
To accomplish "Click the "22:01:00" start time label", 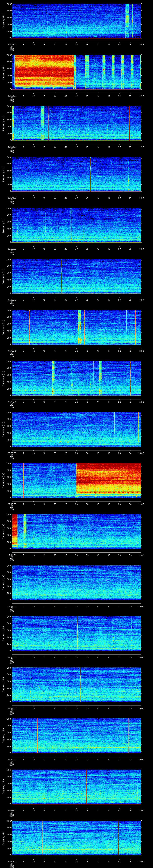I will click(x=12, y=44).
